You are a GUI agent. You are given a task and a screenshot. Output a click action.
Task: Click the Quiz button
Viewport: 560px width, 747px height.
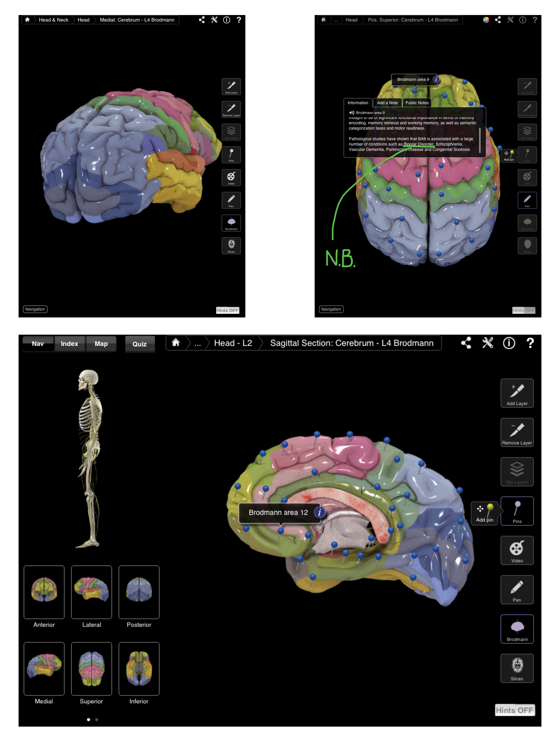pyautogui.click(x=139, y=344)
